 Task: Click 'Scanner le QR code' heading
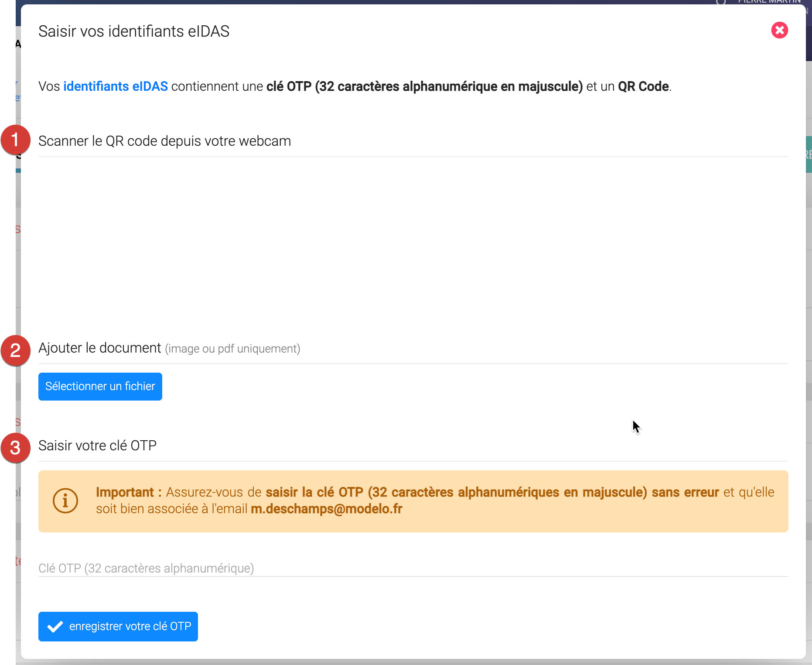tap(164, 141)
